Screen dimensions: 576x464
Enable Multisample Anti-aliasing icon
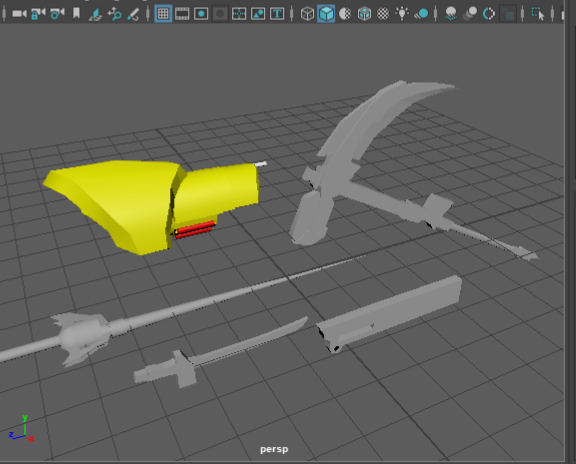click(489, 14)
